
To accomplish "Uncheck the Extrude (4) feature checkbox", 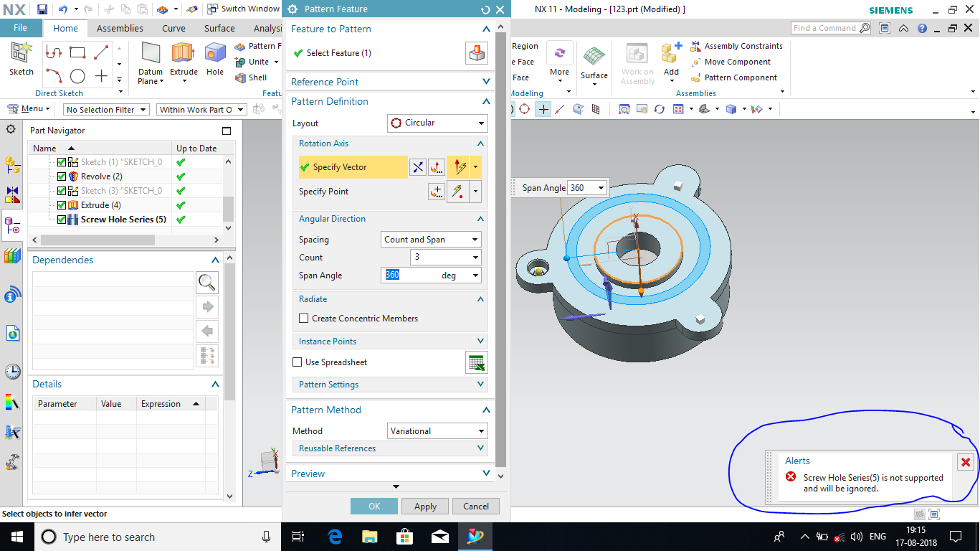I will (62, 205).
